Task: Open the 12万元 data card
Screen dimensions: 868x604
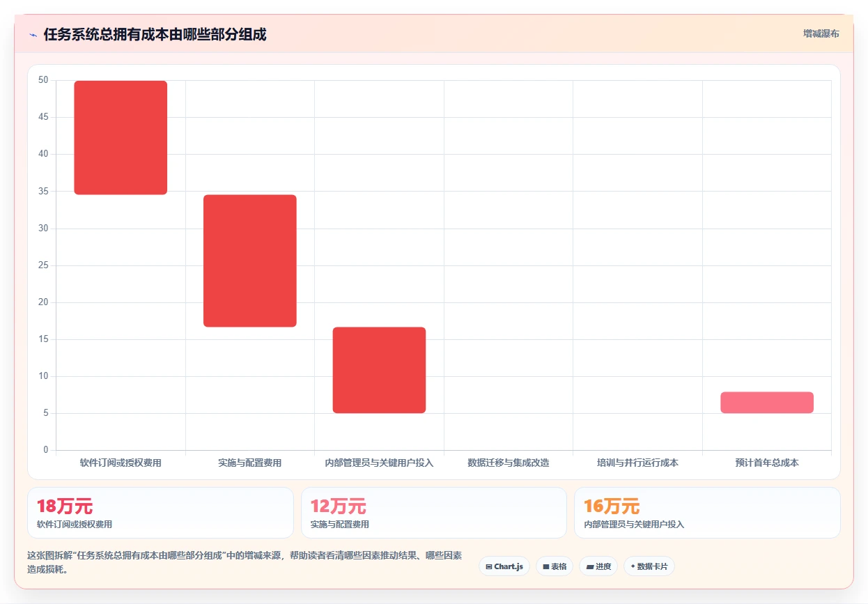Action: click(434, 513)
